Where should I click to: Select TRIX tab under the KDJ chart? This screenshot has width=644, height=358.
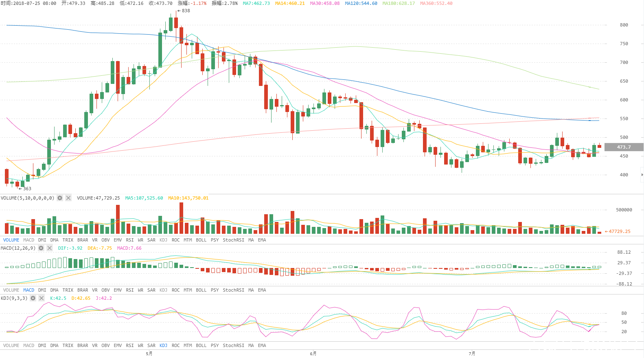tap(68, 345)
